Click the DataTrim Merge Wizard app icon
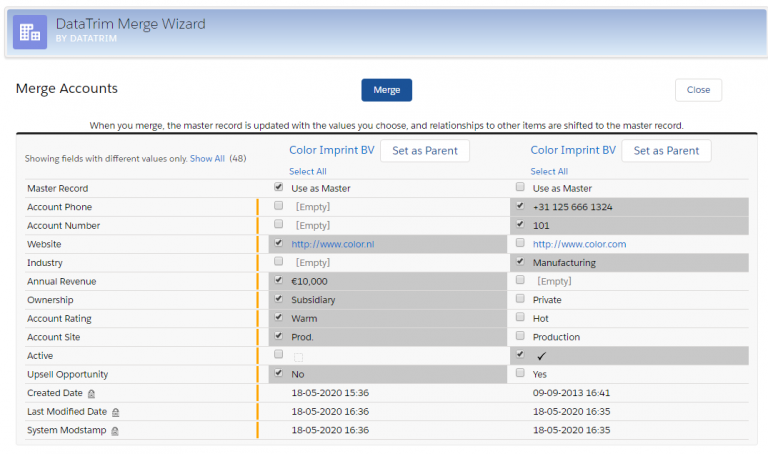This screenshot has width=768, height=454. (x=30, y=32)
